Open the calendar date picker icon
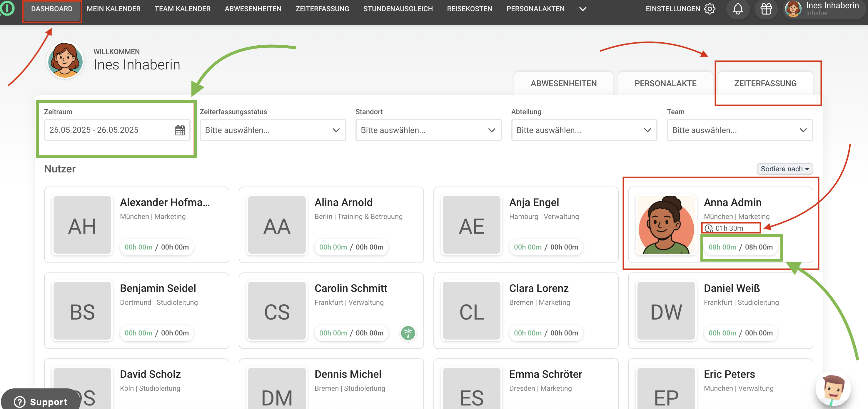 pyautogui.click(x=180, y=130)
